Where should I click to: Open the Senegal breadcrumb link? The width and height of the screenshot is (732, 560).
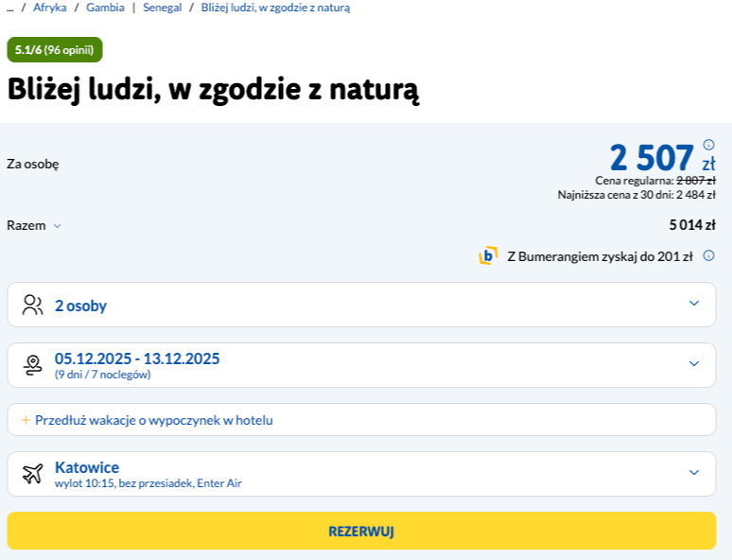point(162,8)
